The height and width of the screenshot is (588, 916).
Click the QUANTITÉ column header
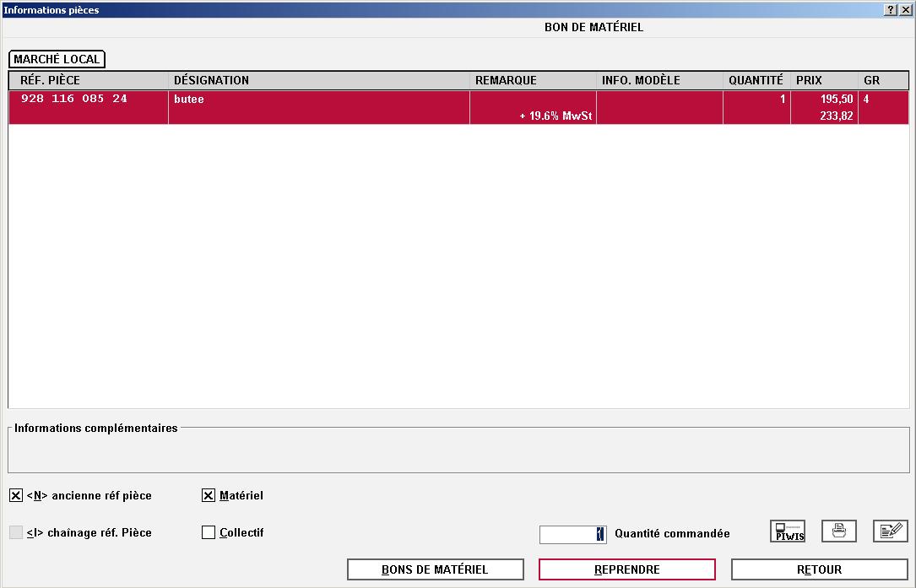pos(756,81)
